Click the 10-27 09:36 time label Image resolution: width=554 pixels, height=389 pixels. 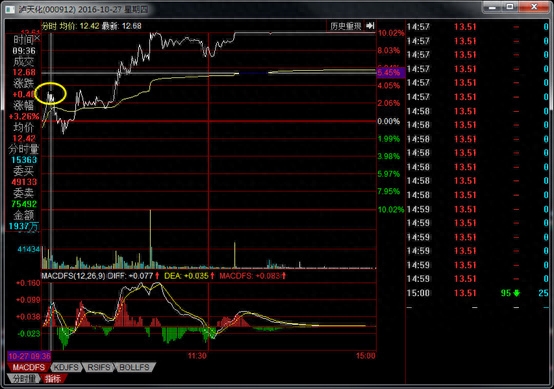coord(29,356)
